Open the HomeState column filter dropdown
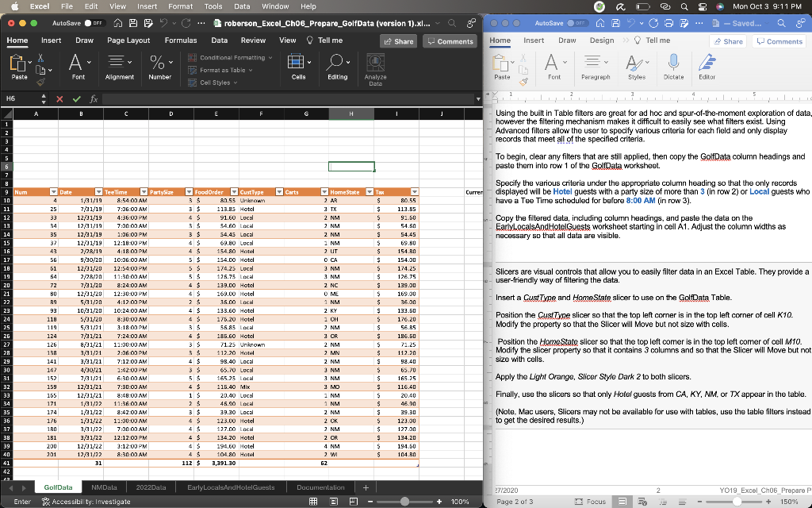The image size is (812, 508). point(370,192)
